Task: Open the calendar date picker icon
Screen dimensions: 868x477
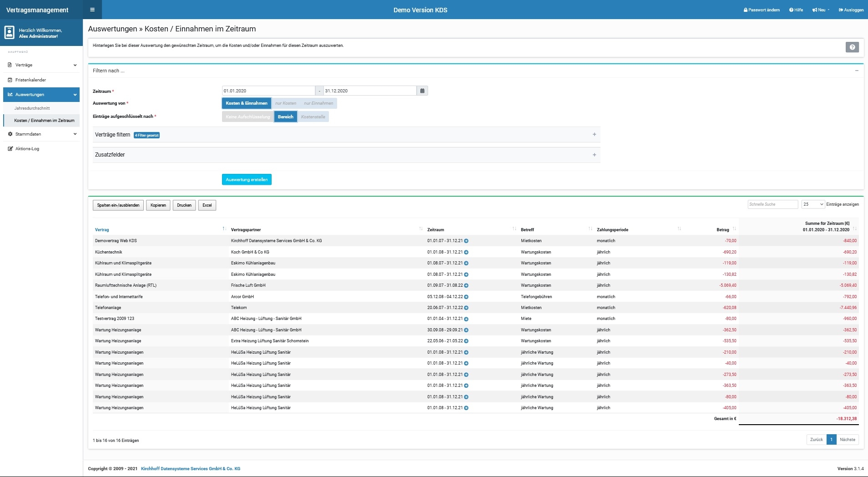Action: (422, 91)
